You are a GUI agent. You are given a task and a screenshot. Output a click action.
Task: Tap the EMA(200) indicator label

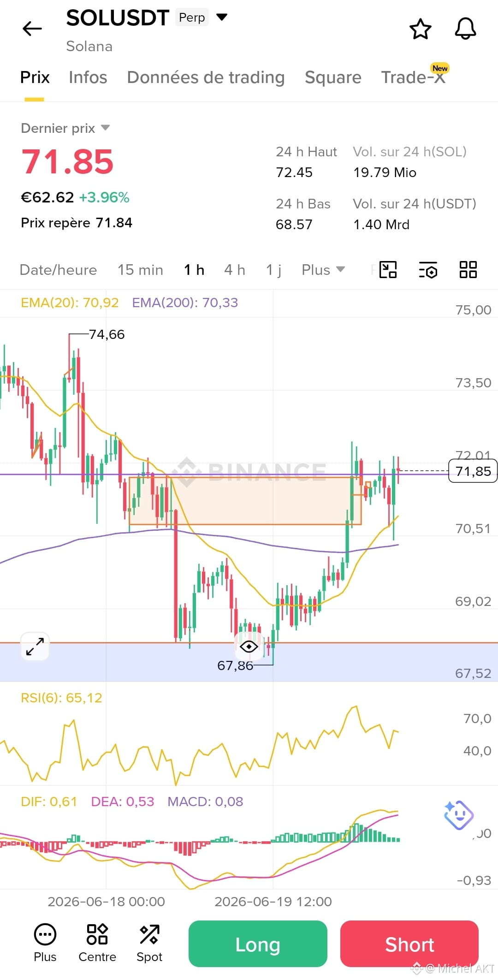[x=185, y=303]
